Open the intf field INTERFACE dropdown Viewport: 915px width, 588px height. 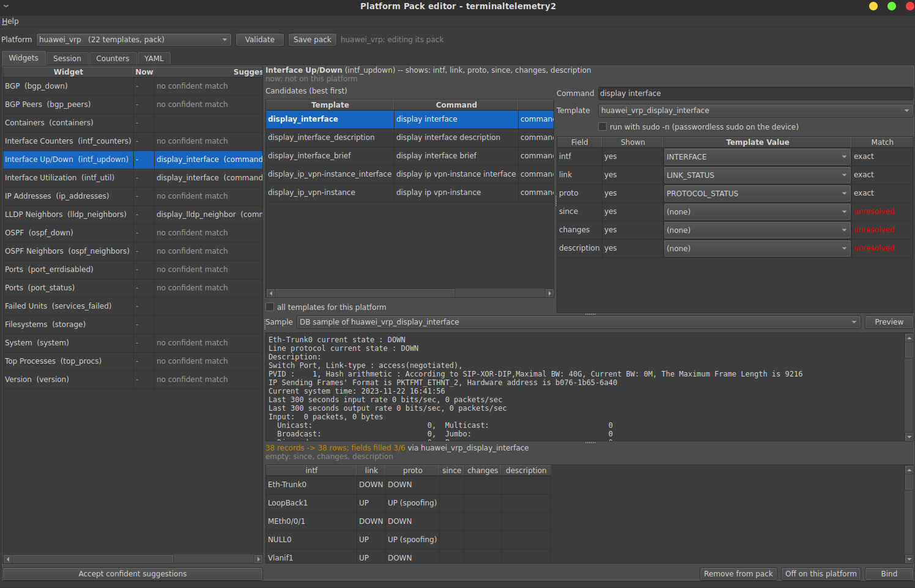tap(757, 157)
